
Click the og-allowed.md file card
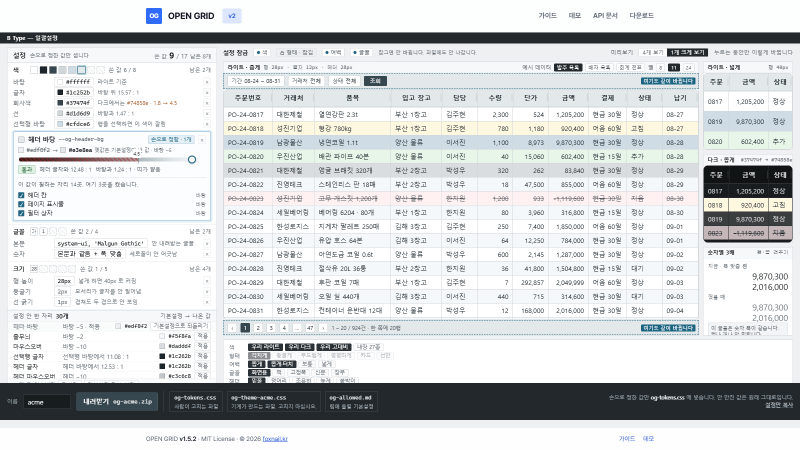pyautogui.click(x=350, y=402)
